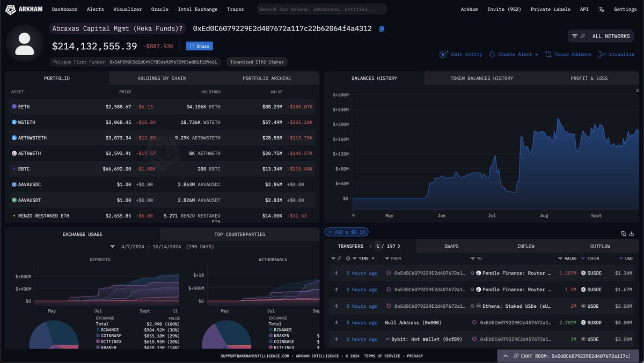Click the Tokenized ETH2 Staker tag
This screenshot has height=363, width=644.
257,62
